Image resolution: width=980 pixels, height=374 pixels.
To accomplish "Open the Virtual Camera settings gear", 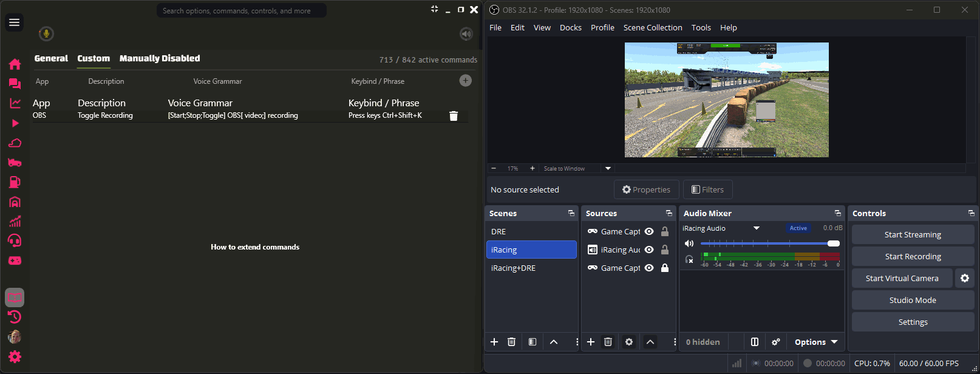I will [965, 278].
